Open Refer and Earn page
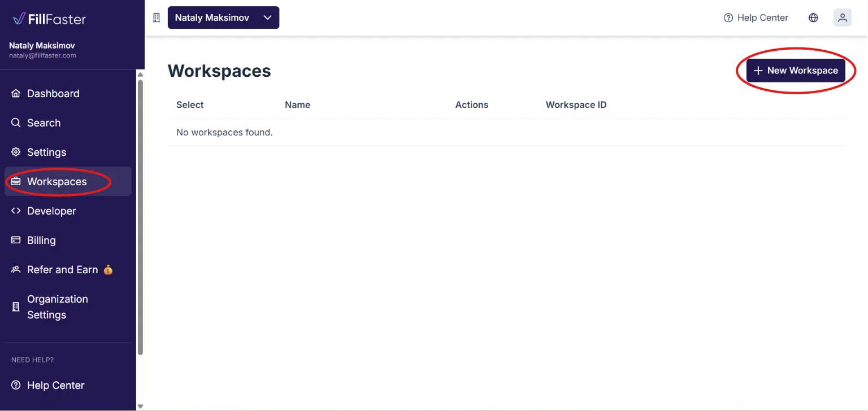Image resolution: width=868 pixels, height=411 pixels. 68,270
